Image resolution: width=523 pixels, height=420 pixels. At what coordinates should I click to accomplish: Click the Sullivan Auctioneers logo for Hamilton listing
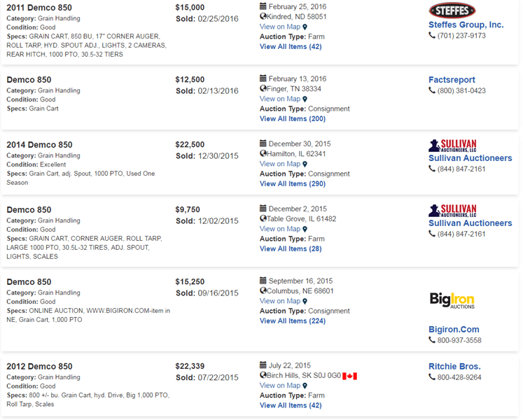[x=452, y=145]
